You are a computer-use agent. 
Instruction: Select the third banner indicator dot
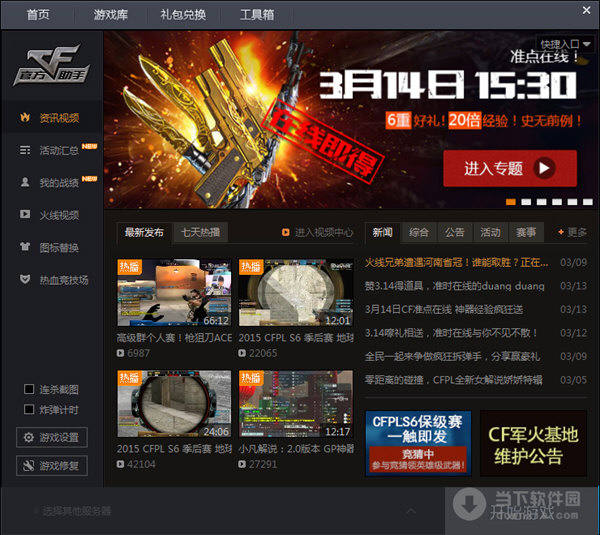tap(541, 202)
